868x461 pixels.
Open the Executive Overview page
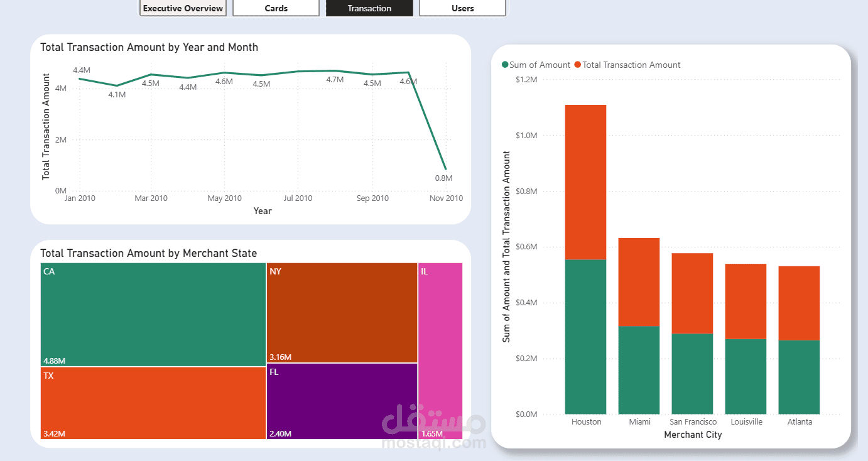pos(183,8)
